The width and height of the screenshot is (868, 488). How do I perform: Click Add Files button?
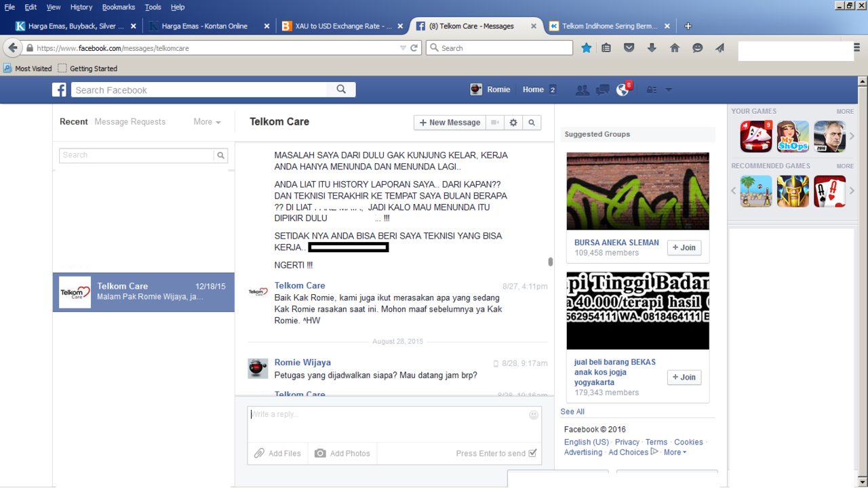coord(277,453)
